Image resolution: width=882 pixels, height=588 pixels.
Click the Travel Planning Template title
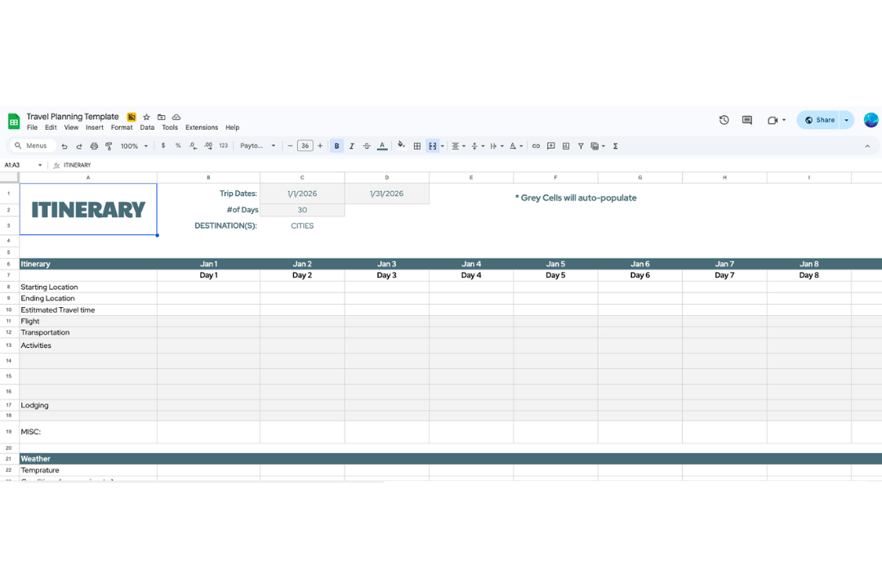tap(73, 117)
